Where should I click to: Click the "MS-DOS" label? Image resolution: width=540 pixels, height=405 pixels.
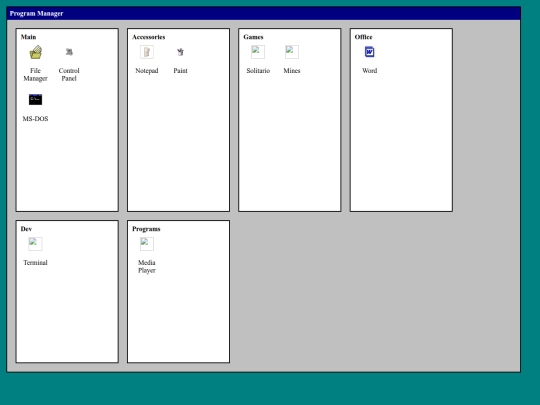pyautogui.click(x=35, y=119)
